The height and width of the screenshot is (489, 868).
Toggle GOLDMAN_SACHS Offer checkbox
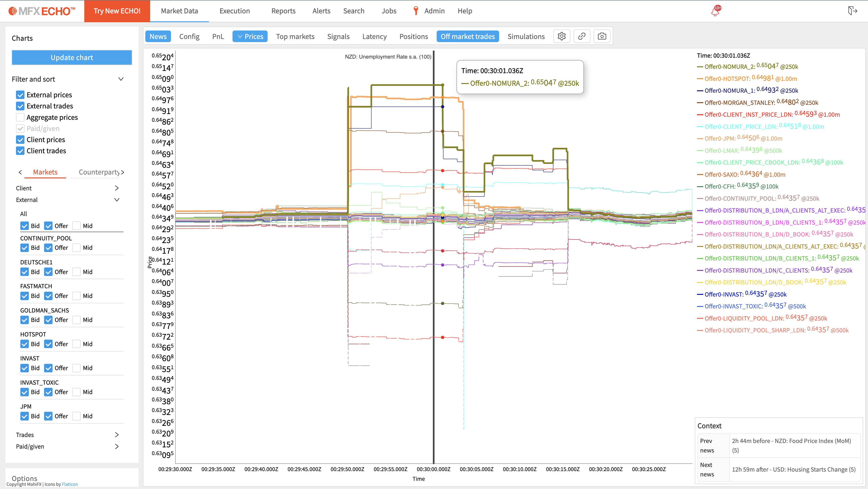pyautogui.click(x=48, y=320)
